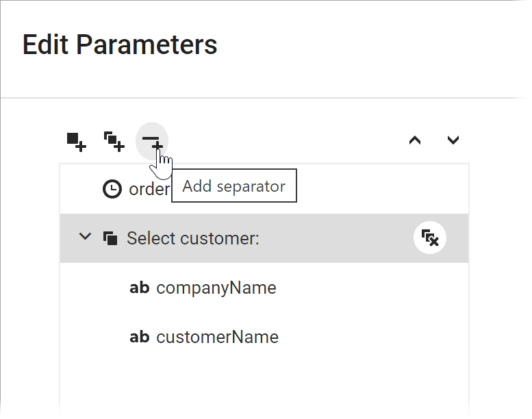
Task: Click the ab icon next to customerName
Action: click(x=139, y=337)
